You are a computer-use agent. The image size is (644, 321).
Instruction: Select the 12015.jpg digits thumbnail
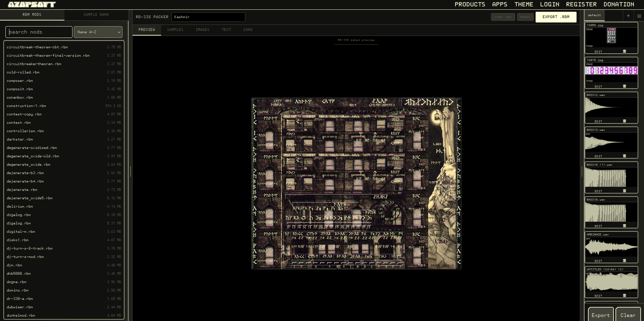click(611, 70)
